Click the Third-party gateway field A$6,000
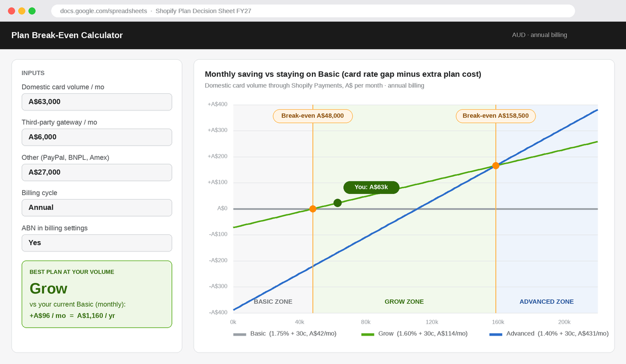 [97, 137]
